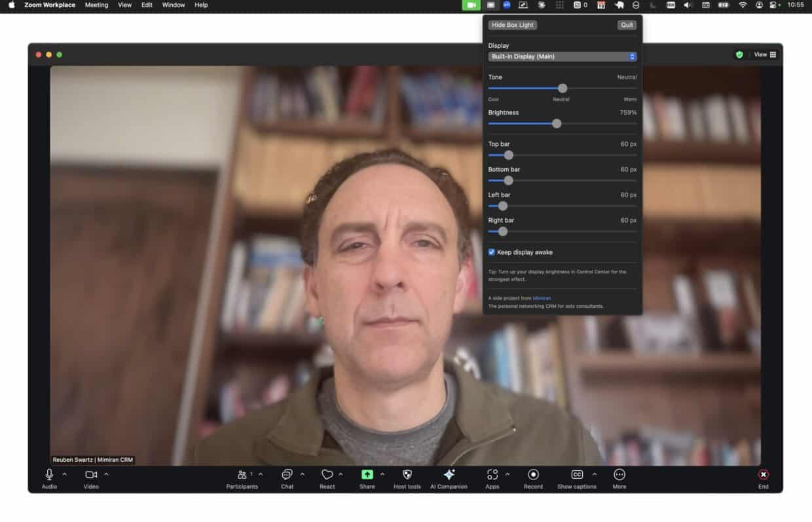
Task: Open the Chat panel icon
Action: tap(287, 475)
